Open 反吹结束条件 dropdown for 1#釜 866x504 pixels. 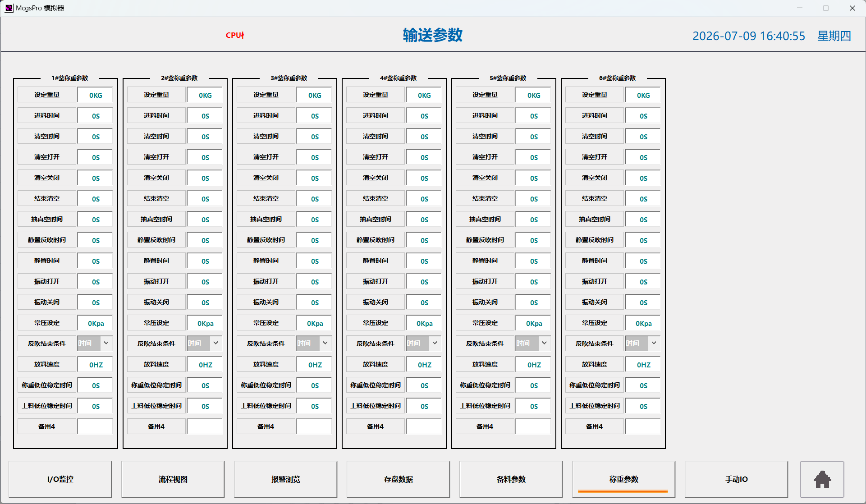point(106,343)
